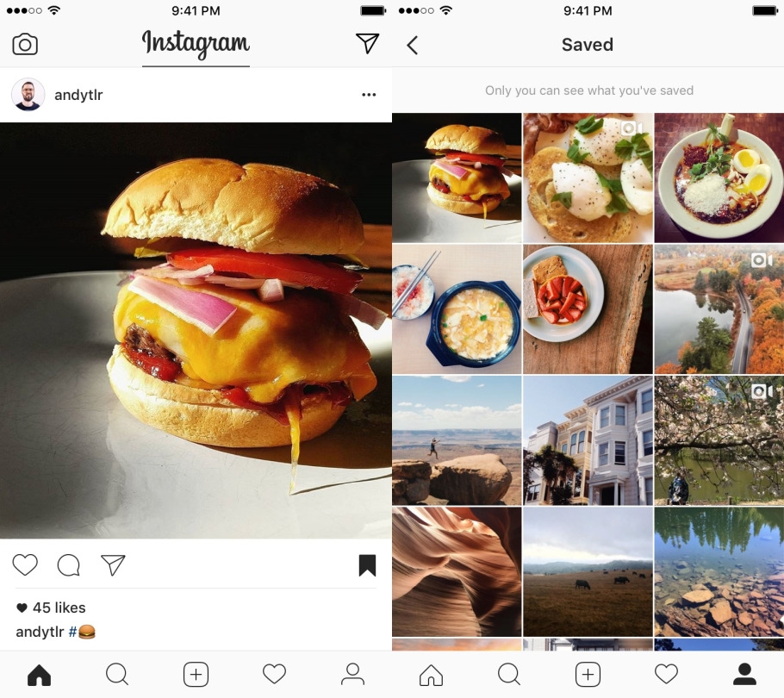
Task: Open the saved slot canyon photo
Action: coord(457,571)
